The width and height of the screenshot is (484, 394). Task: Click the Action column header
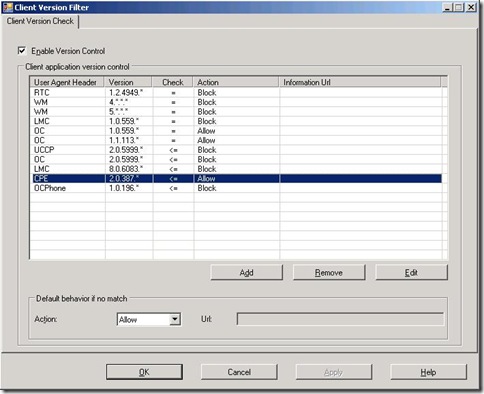(x=236, y=82)
